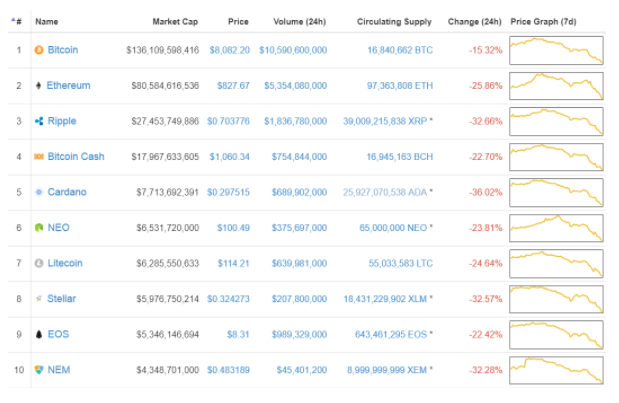This screenshot has height=403, width=619.
Task: Click the green NEO logo icon
Action: coord(39,227)
